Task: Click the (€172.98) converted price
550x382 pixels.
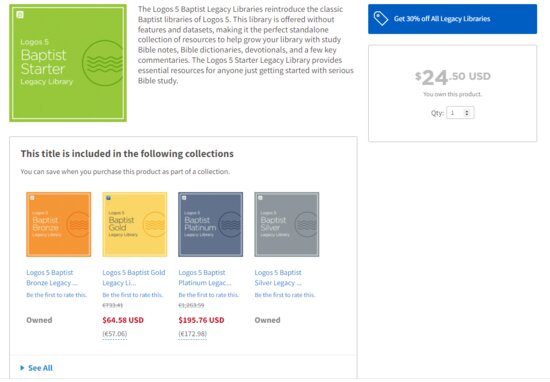Action: [193, 334]
